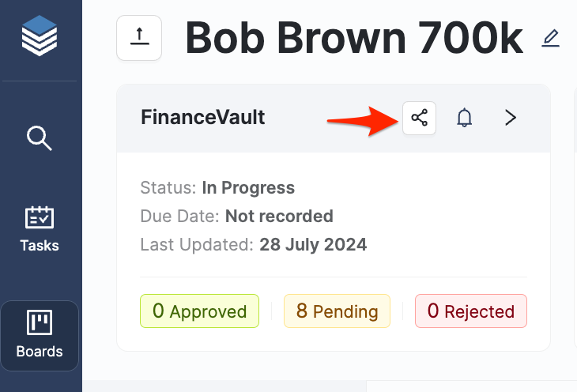Click the upload arrow button
577x392 pixels.
[x=139, y=37]
